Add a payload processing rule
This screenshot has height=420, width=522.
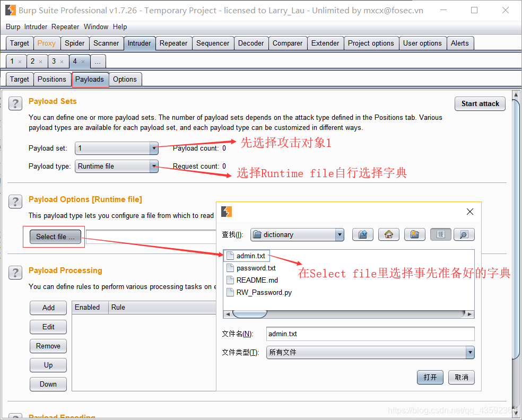[48, 308]
